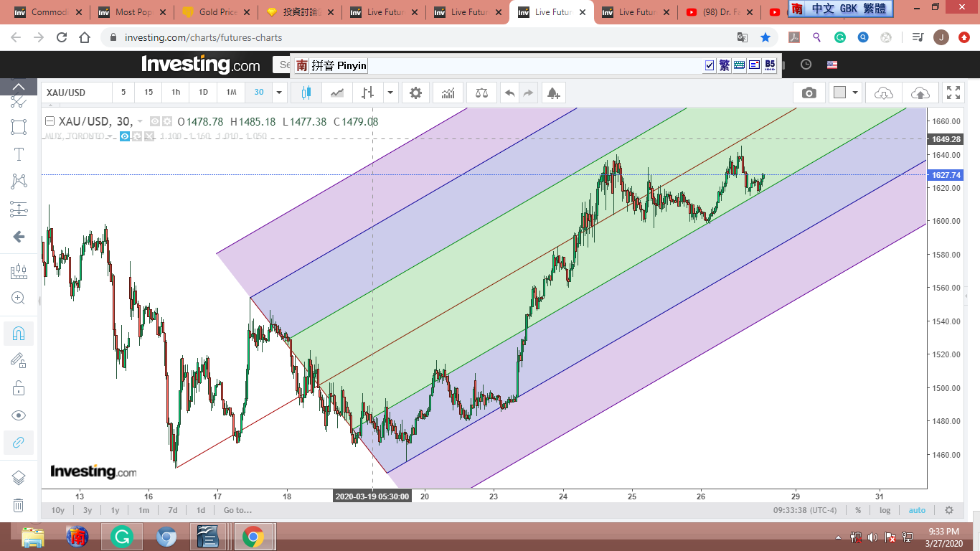Click the Go to... date button
The image size is (980, 551).
[x=237, y=510]
